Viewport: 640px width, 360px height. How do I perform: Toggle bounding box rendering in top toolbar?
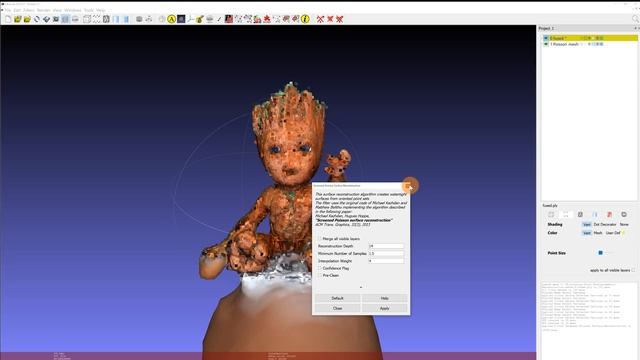point(87,19)
